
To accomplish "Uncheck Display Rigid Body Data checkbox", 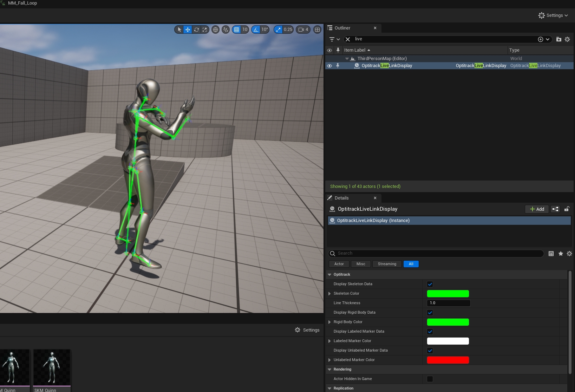I will [x=430, y=313].
